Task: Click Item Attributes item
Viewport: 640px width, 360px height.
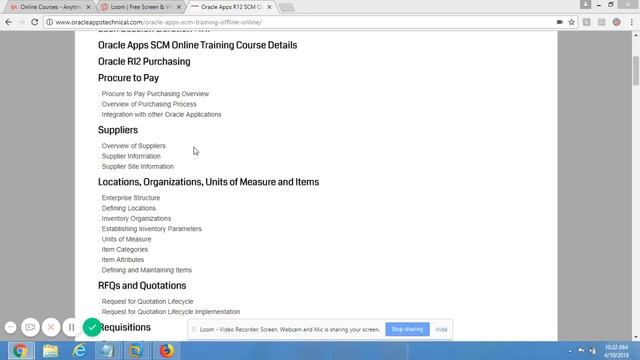Action: pyautogui.click(x=122, y=260)
